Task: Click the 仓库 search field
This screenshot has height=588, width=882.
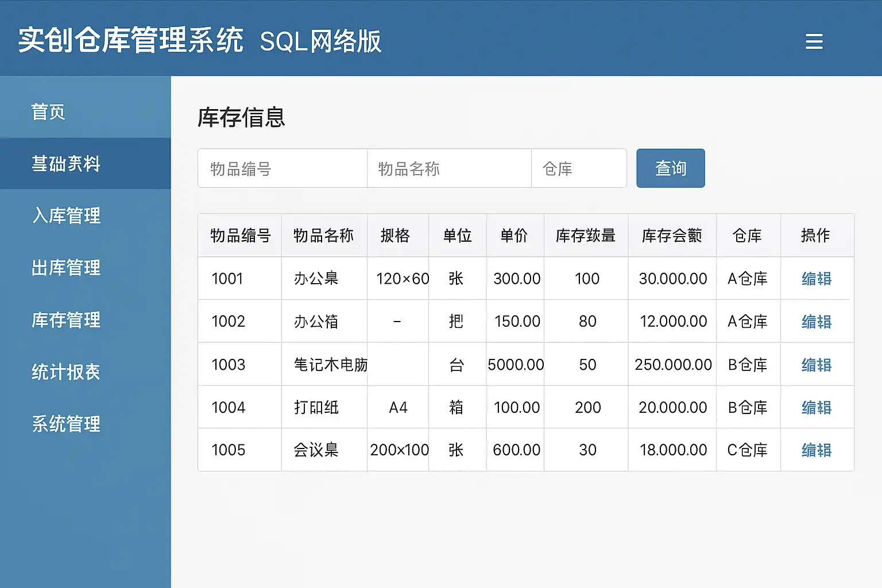Action: [x=579, y=168]
